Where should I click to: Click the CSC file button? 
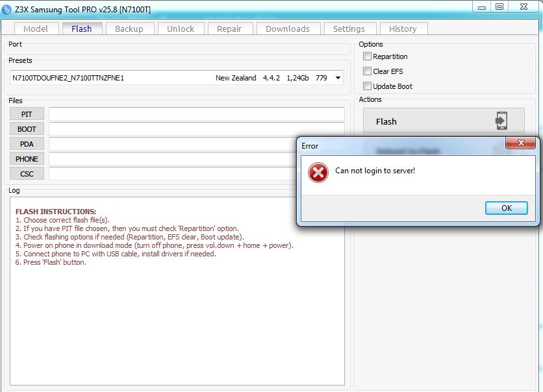pos(27,174)
